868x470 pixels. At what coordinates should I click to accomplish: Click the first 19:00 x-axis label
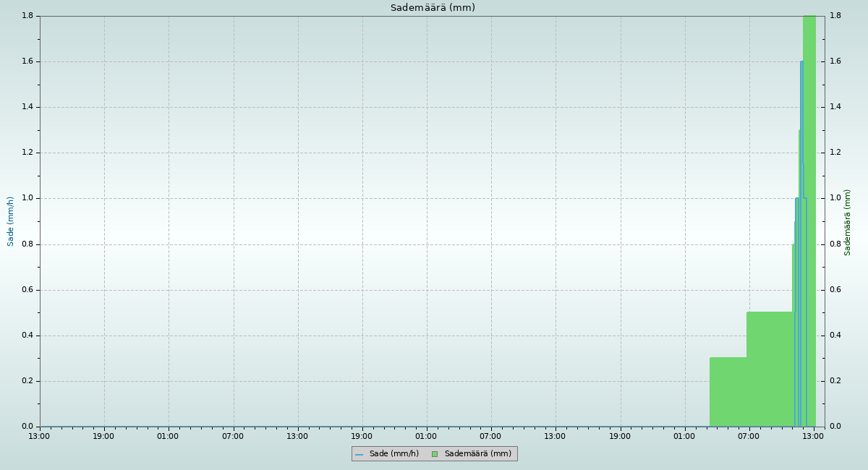[x=103, y=436]
